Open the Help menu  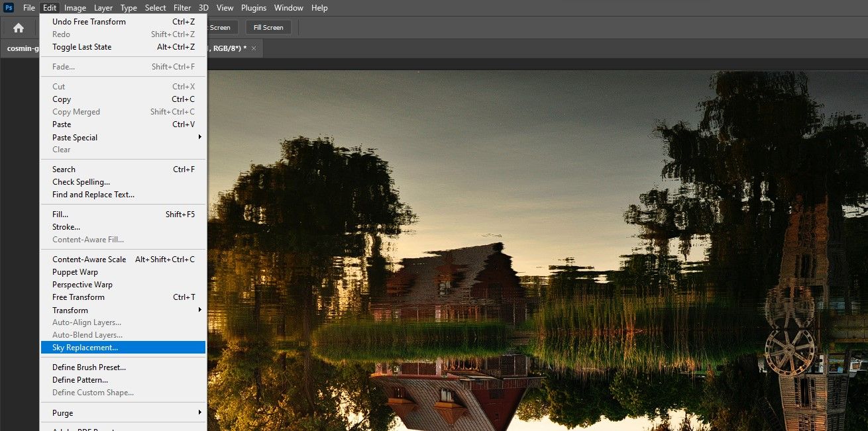pos(319,8)
